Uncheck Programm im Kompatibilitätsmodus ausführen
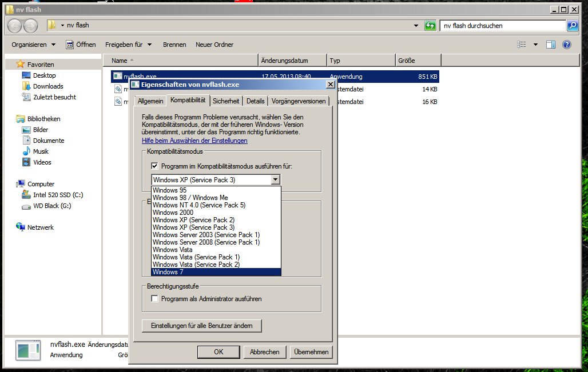Image resolution: width=588 pixels, height=372 pixels. (x=154, y=166)
